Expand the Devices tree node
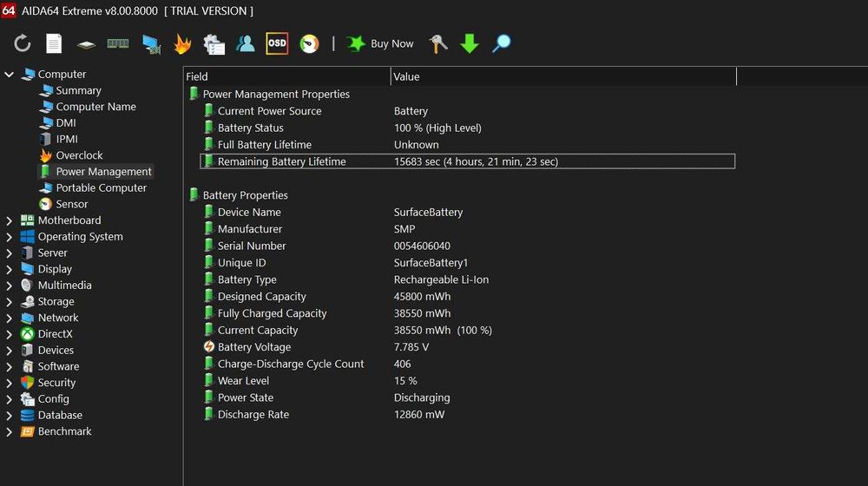This screenshot has height=486, width=868. point(9,351)
